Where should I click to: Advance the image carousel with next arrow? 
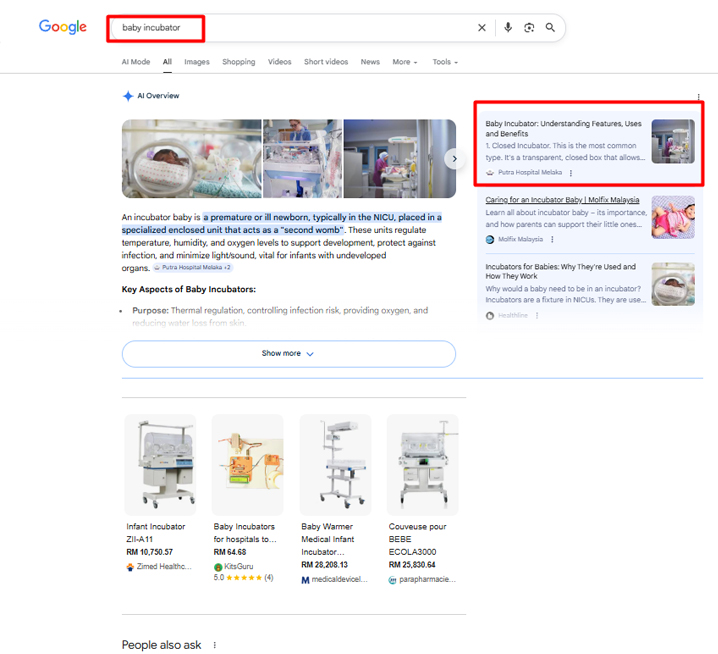pyautogui.click(x=454, y=159)
